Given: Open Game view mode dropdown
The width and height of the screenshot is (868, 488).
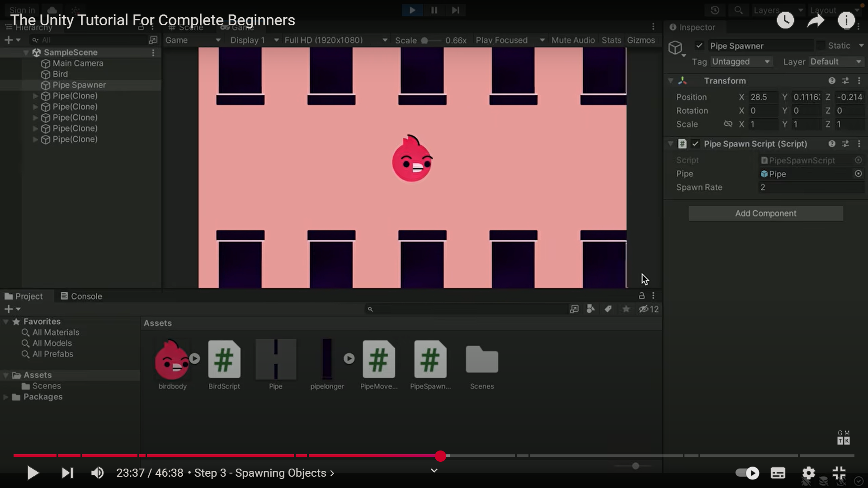Looking at the screenshot, I should [x=193, y=40].
